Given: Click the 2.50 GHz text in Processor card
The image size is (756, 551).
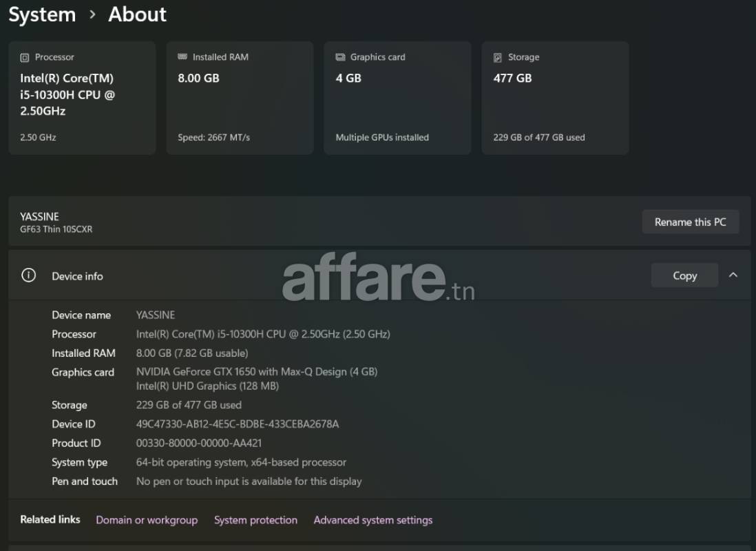Looking at the screenshot, I should click(38, 138).
